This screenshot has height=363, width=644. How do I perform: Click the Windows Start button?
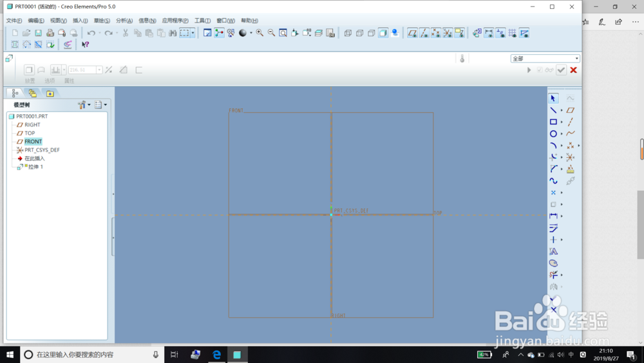[10, 355]
